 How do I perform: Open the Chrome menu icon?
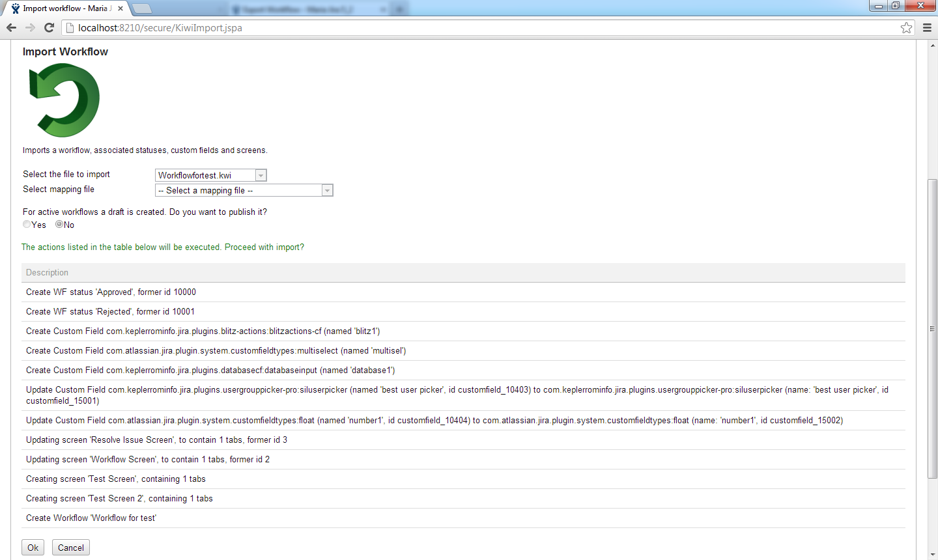click(x=927, y=27)
